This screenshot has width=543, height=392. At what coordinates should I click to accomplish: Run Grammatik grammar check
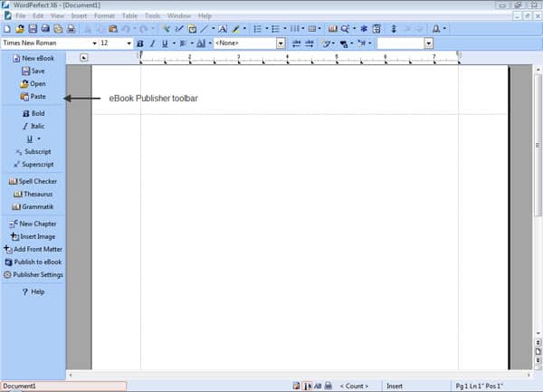pyautogui.click(x=33, y=206)
